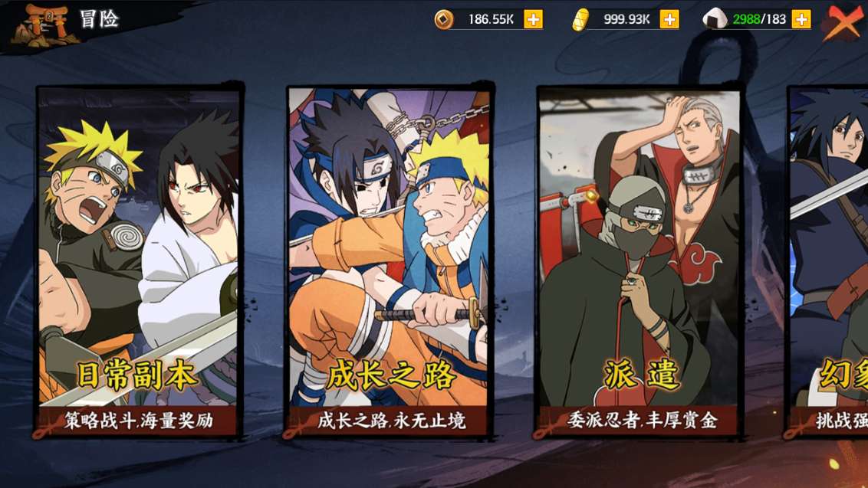Click the 冒险 screen title

[x=99, y=19]
